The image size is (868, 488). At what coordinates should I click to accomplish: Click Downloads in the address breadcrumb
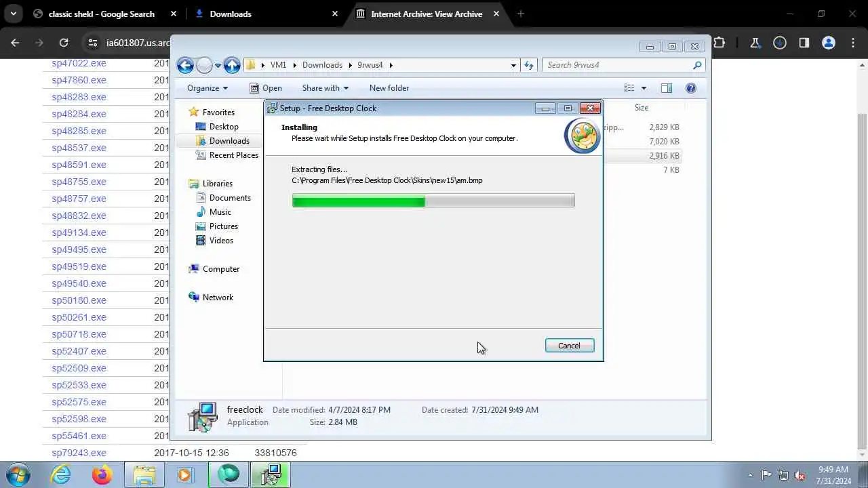pos(322,65)
